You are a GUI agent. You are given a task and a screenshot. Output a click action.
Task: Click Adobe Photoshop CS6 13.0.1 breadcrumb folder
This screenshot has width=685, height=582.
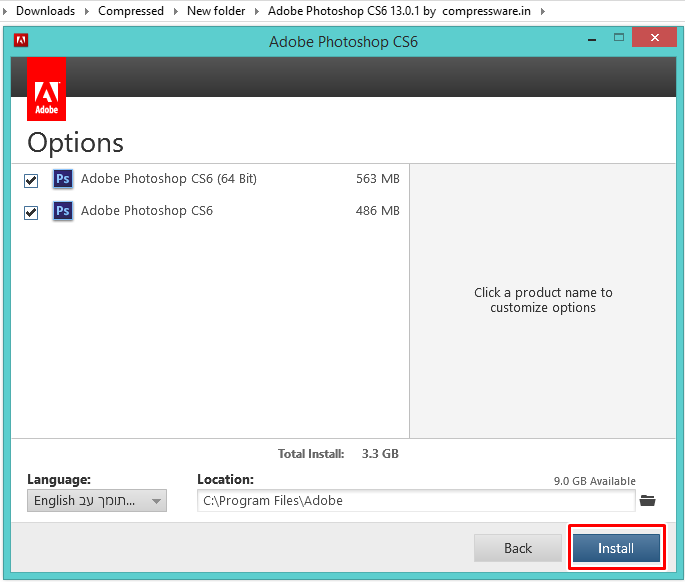point(399,10)
